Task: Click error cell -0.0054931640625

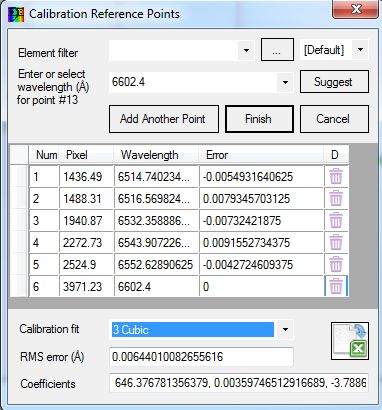Action: pos(261,177)
